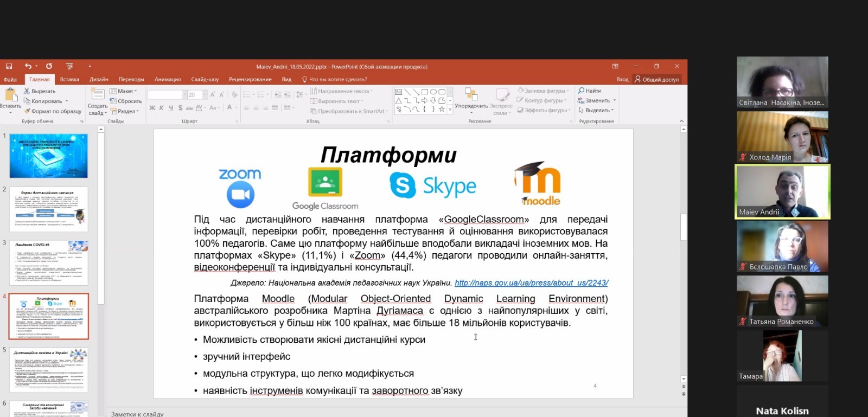The image size is (868, 417).
Task: Start the slideshow from the beginning icon
Action: click(69, 66)
